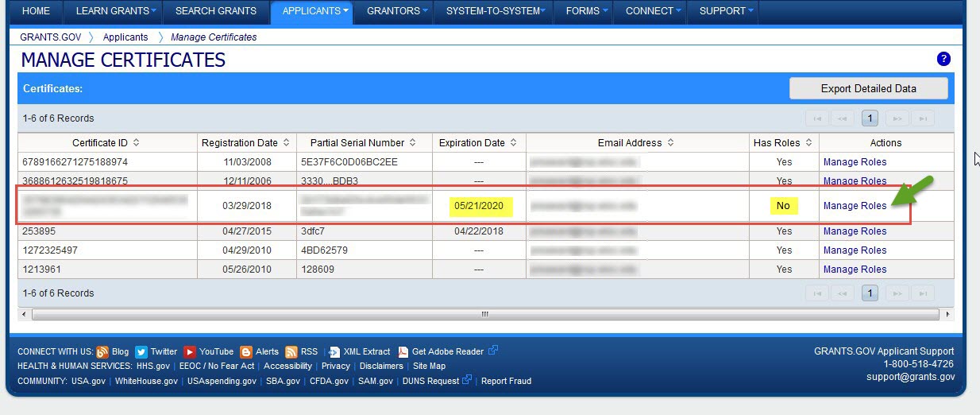Sort by Email Address column arrows
Viewport: 980px width, 415px height.
(x=670, y=143)
